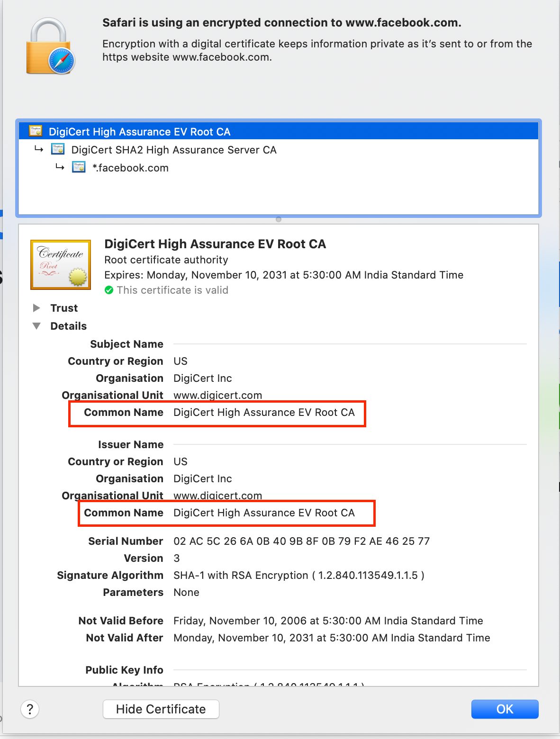Click the OK button
The width and height of the screenshot is (560, 739).
pos(505,709)
